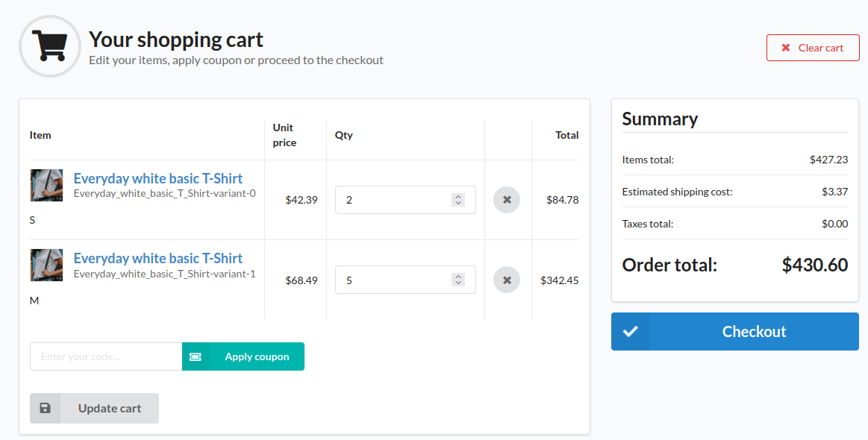Click the floppy disk save icon
Image resolution: width=868 pixels, height=440 pixels.
tap(46, 408)
